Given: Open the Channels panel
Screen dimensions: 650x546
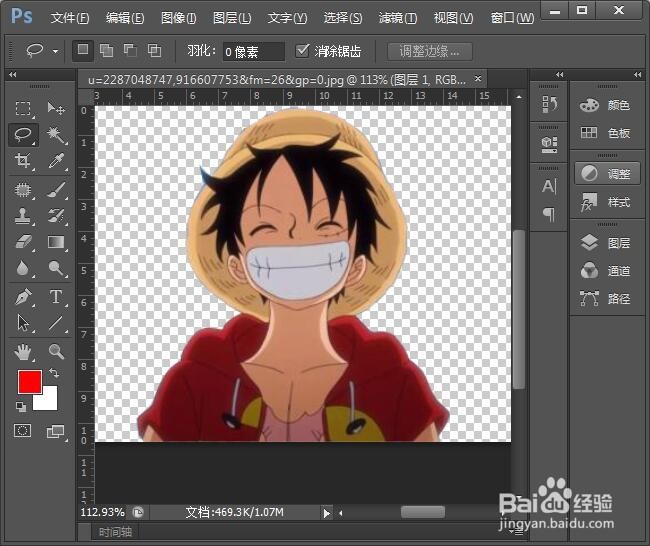Looking at the screenshot, I should [x=605, y=271].
